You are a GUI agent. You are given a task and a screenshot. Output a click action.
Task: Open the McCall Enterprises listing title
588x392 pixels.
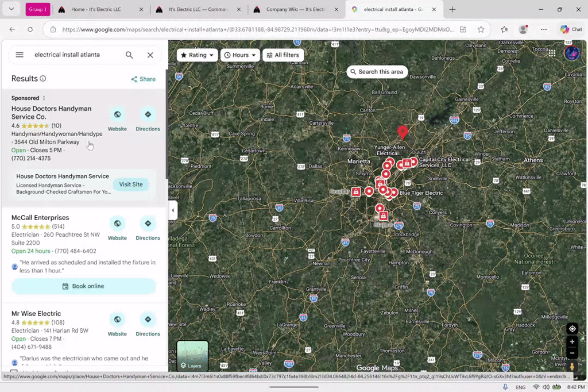[x=40, y=218]
